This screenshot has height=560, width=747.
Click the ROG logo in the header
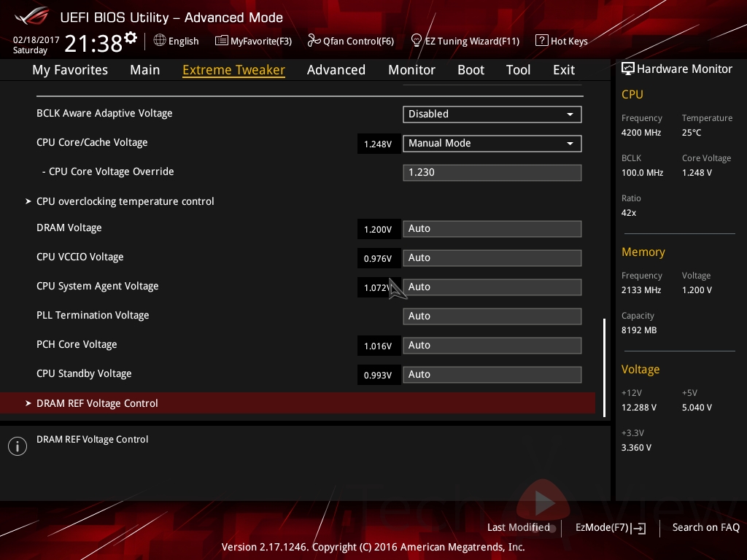click(x=32, y=17)
